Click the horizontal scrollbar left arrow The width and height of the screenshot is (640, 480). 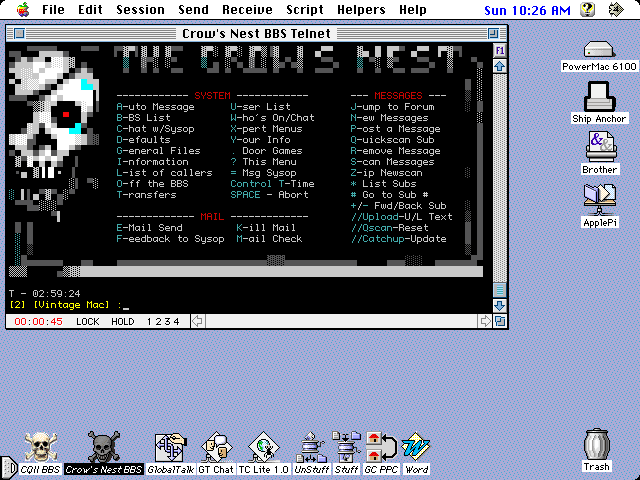198,321
